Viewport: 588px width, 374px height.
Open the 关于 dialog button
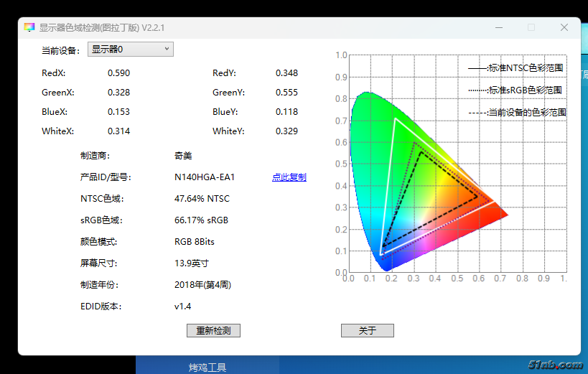367,331
